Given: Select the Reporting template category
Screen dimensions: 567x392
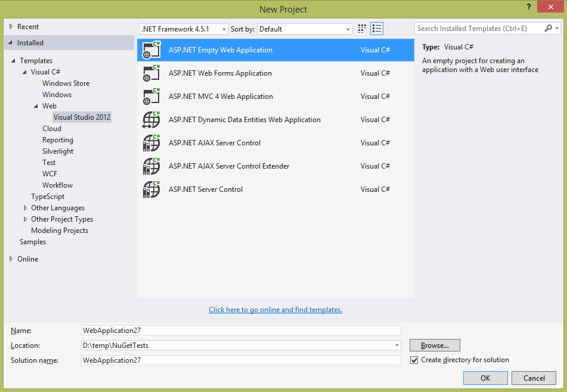Looking at the screenshot, I should coord(57,140).
